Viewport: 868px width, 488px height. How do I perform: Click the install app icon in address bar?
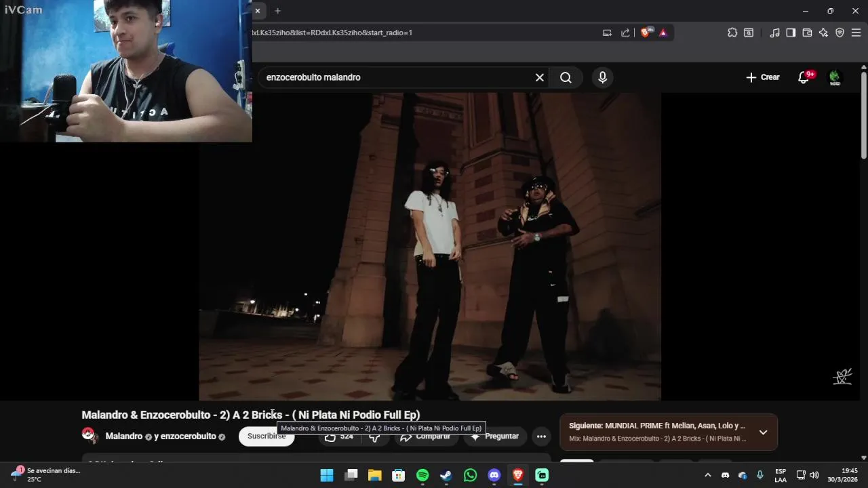(608, 33)
